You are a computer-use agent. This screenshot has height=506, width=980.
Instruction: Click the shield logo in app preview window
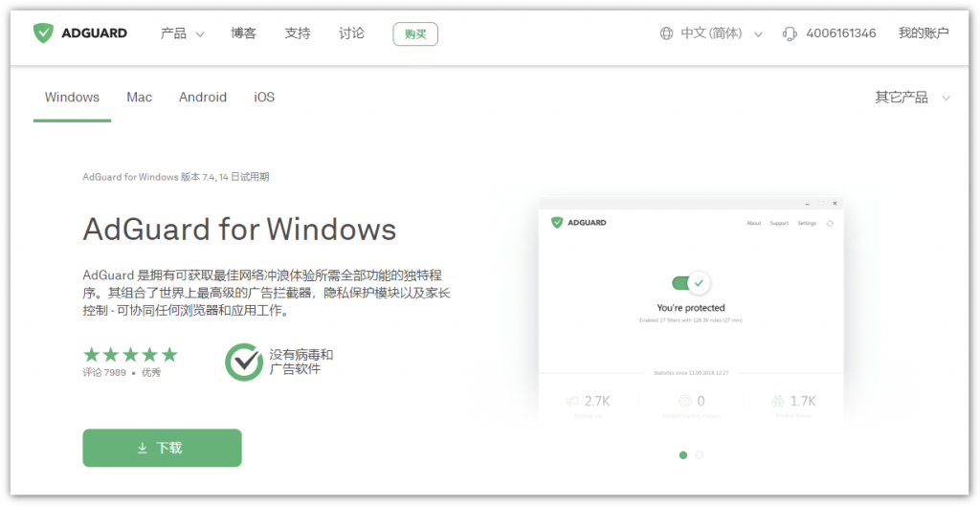pyautogui.click(x=557, y=222)
